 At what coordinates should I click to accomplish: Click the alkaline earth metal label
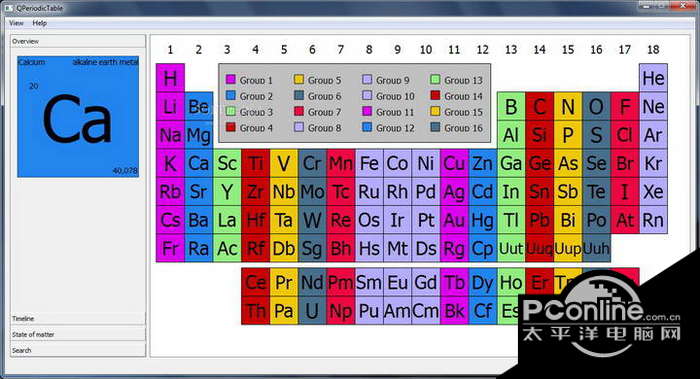click(x=105, y=62)
